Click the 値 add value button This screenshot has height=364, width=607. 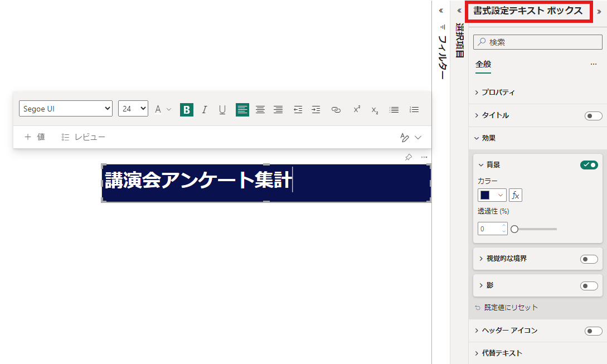coord(35,137)
